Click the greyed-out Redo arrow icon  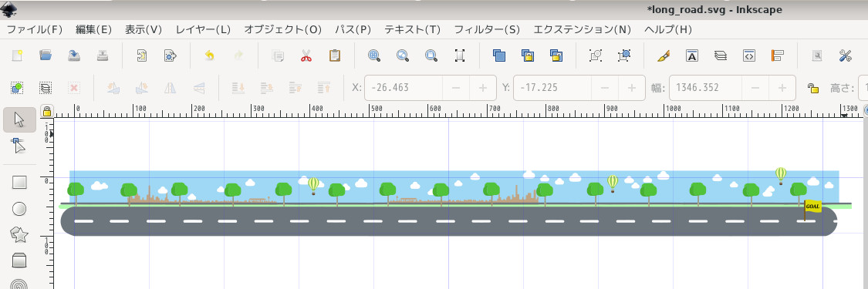click(x=238, y=55)
